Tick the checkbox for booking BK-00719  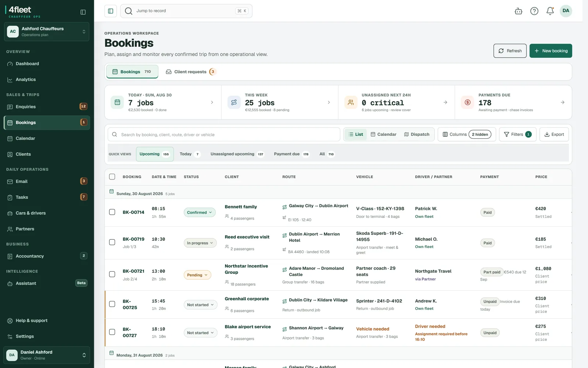(112, 242)
